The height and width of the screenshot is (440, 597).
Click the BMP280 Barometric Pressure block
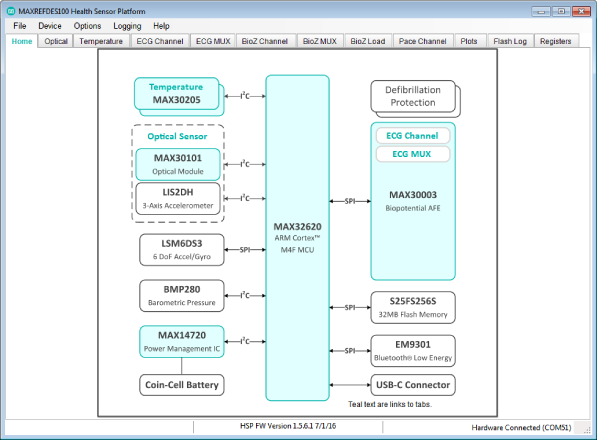[x=182, y=296]
